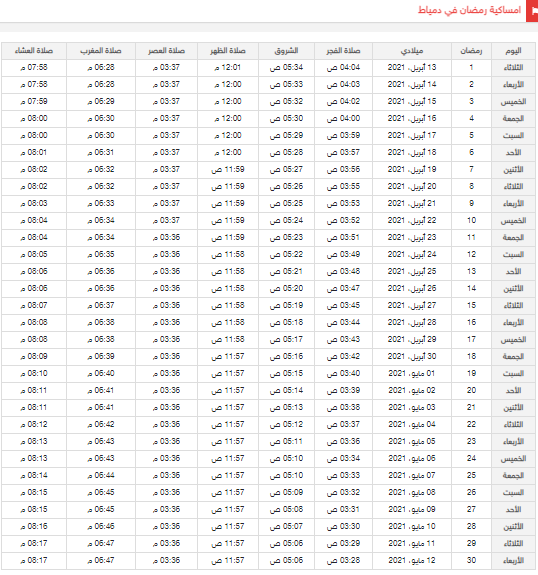The image size is (538, 575).
Task: Select the اليوم column header
Action: [513, 51]
